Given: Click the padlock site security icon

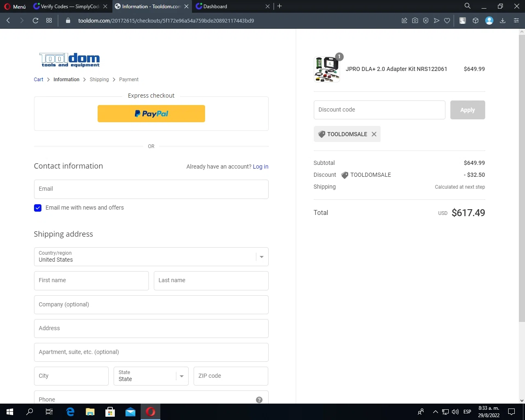Looking at the screenshot, I should (68, 21).
